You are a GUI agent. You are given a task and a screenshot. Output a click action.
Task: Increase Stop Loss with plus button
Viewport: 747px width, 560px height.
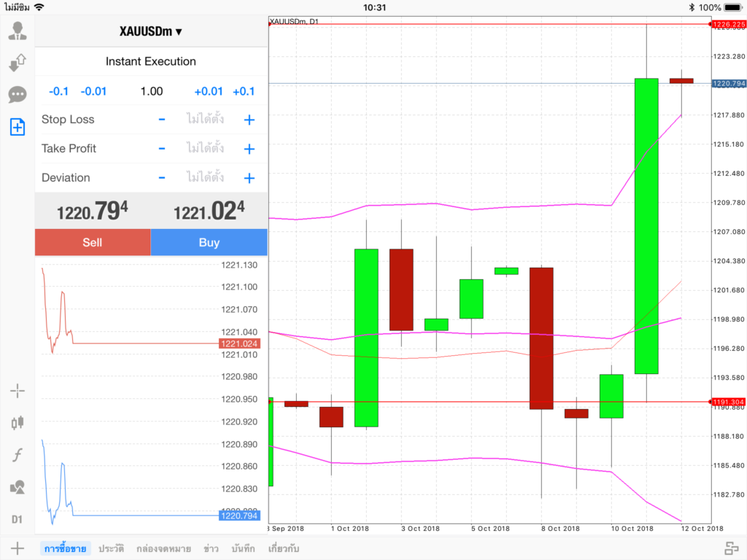(249, 120)
